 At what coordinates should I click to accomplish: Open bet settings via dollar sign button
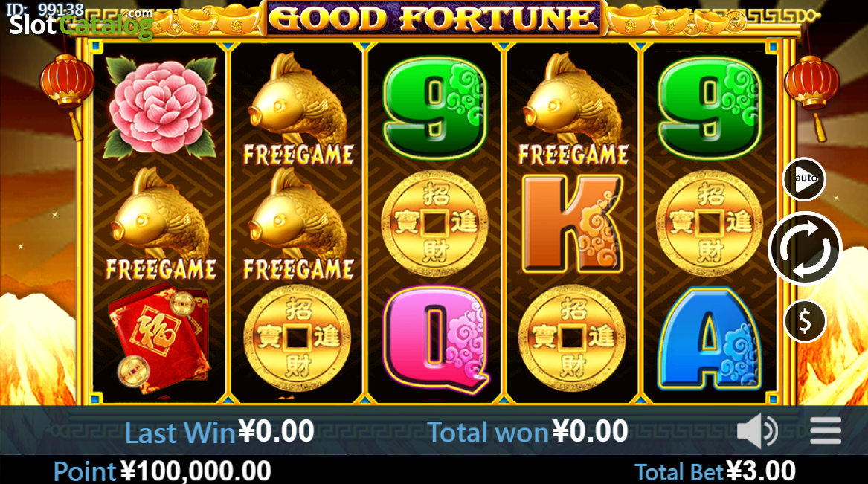point(804,321)
